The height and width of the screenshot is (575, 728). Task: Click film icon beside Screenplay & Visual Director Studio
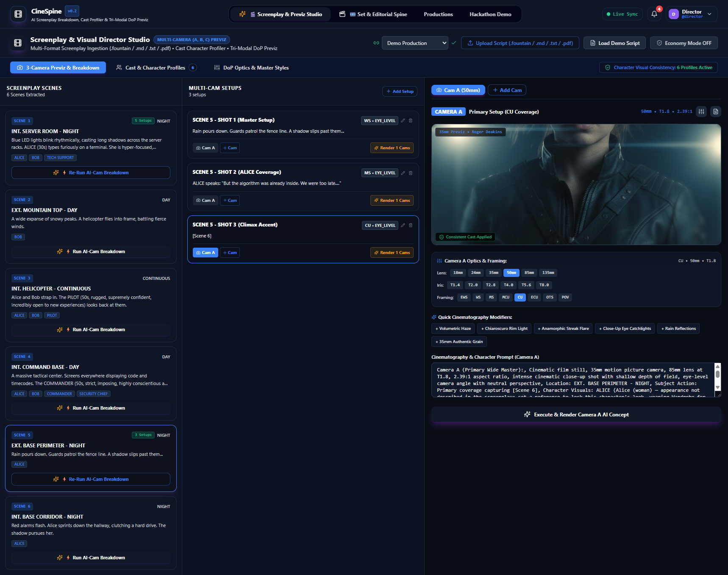point(18,43)
